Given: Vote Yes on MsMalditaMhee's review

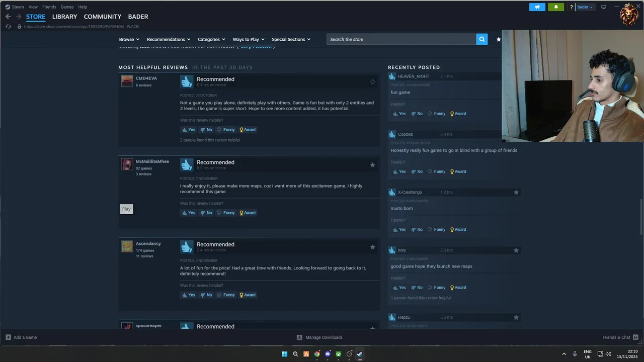Looking at the screenshot, I should tap(189, 213).
